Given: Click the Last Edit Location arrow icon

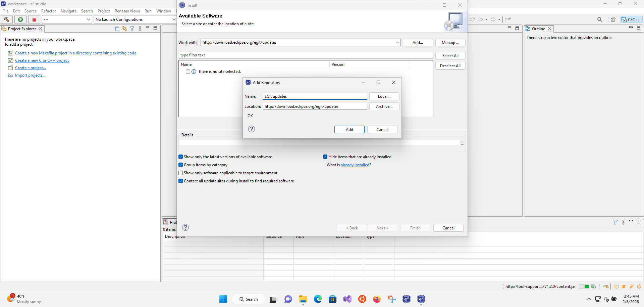Looking at the screenshot, I should pyautogui.click(x=472, y=19).
